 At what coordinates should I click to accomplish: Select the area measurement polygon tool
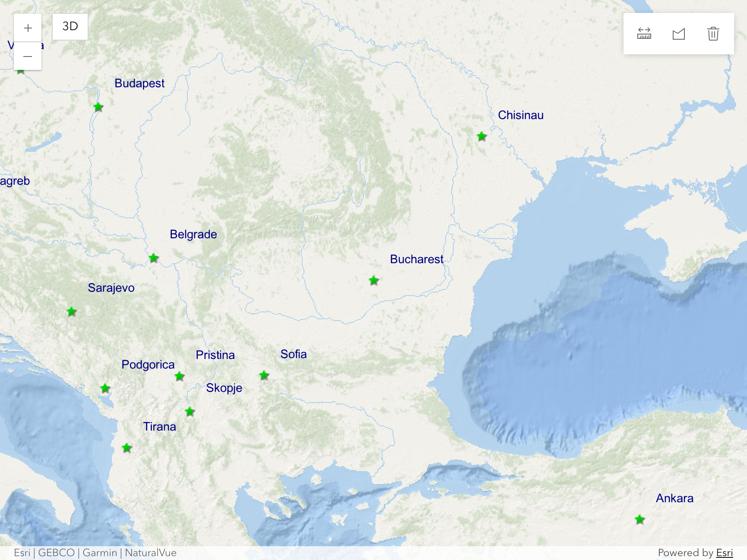click(x=678, y=34)
